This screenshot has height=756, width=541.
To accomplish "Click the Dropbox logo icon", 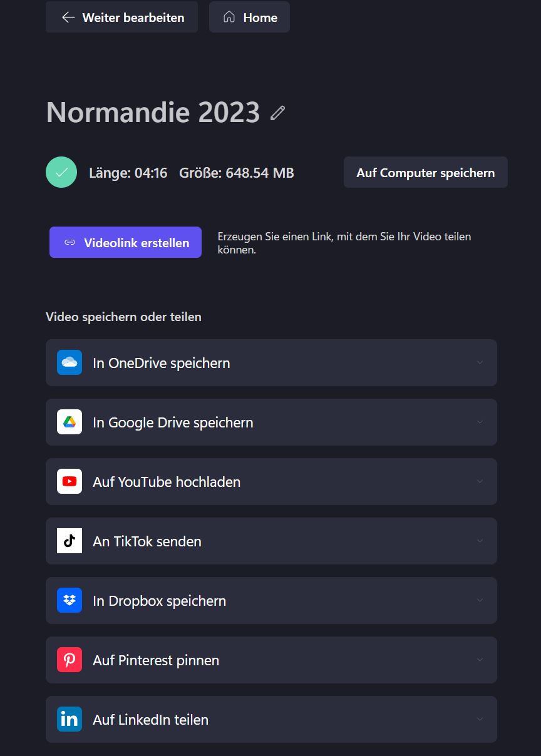I will (x=70, y=600).
